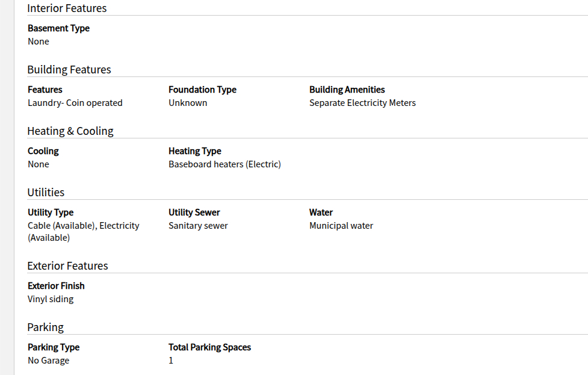Image resolution: width=588 pixels, height=375 pixels.
Task: Click the Building Features section heading
Action: (x=69, y=70)
